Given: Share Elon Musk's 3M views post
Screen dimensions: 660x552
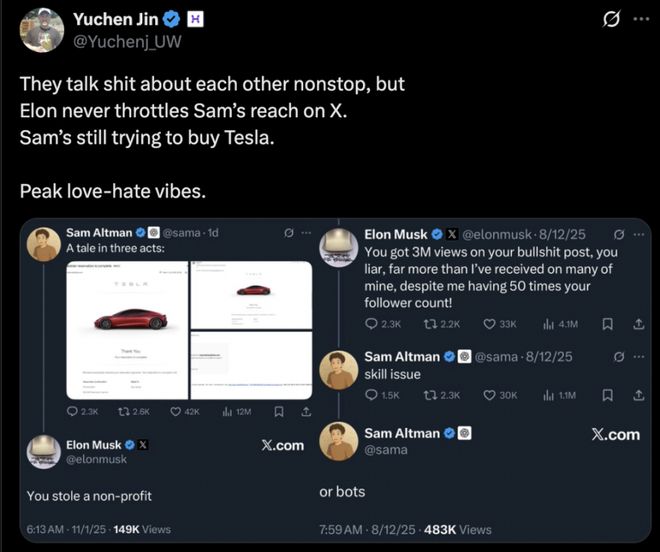Looking at the screenshot, I should pyautogui.click(x=638, y=323).
